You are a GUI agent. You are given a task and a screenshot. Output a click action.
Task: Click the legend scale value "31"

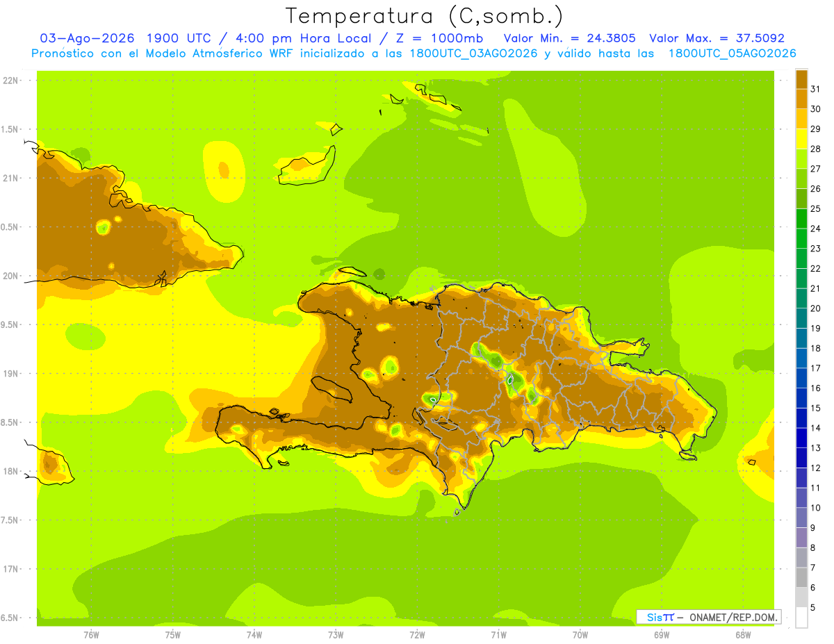pos(816,89)
